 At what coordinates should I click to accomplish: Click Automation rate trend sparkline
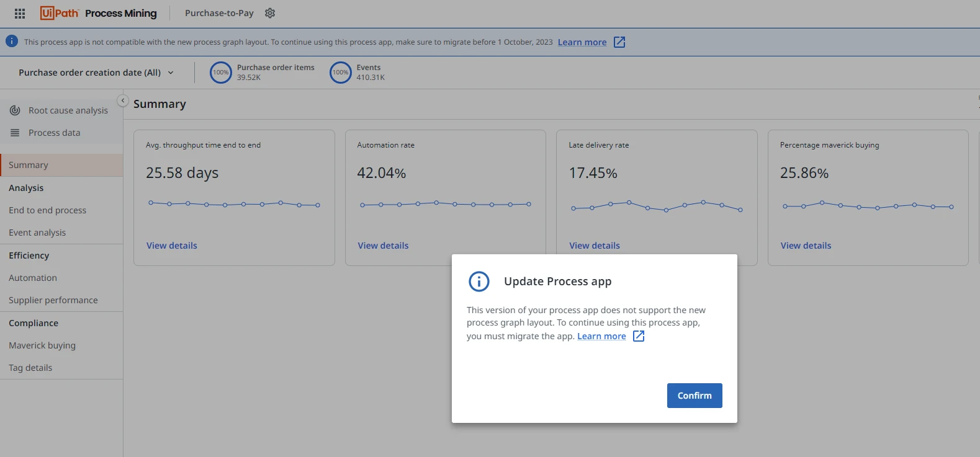pyautogui.click(x=445, y=203)
